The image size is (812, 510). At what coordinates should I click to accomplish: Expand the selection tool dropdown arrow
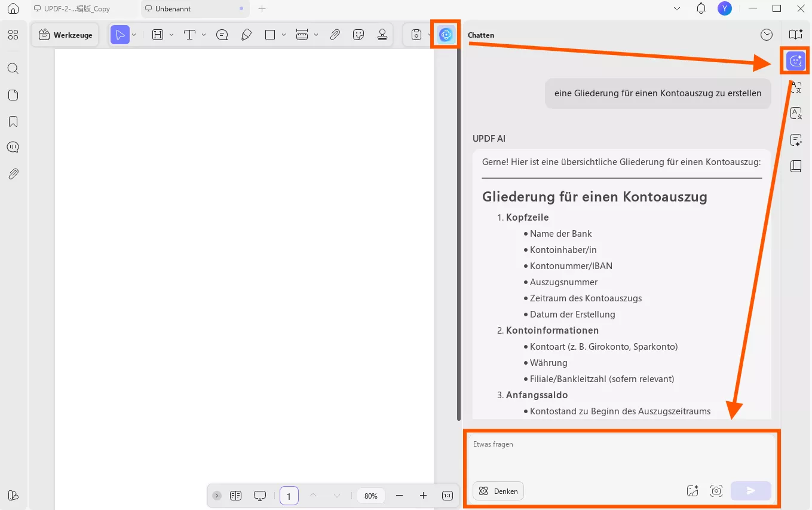pos(134,35)
